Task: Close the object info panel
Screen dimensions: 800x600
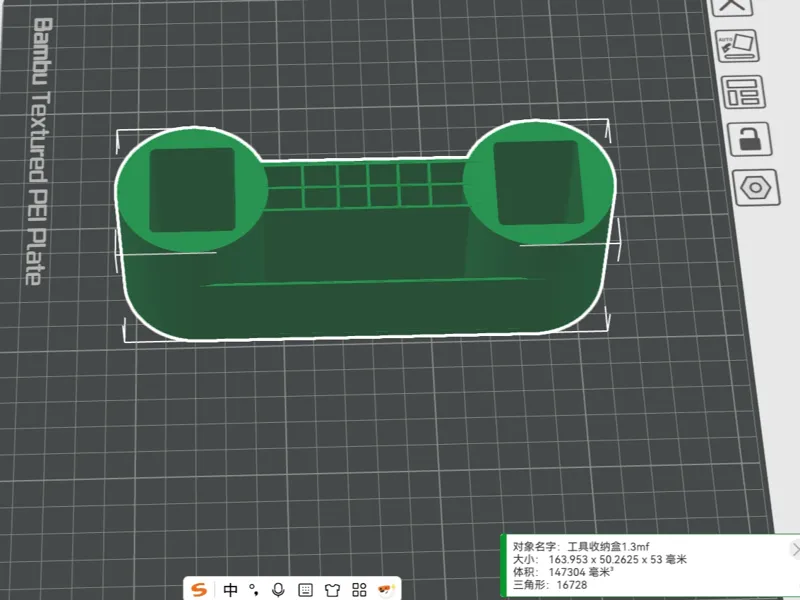Action: (795, 549)
